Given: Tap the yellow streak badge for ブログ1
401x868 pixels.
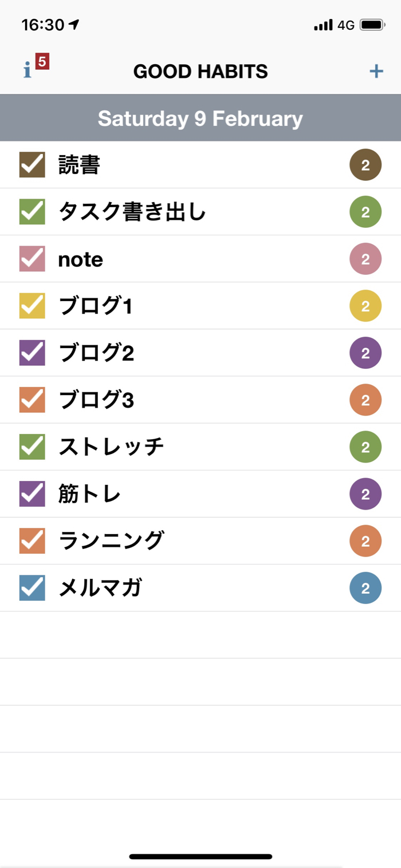Looking at the screenshot, I should click(365, 306).
